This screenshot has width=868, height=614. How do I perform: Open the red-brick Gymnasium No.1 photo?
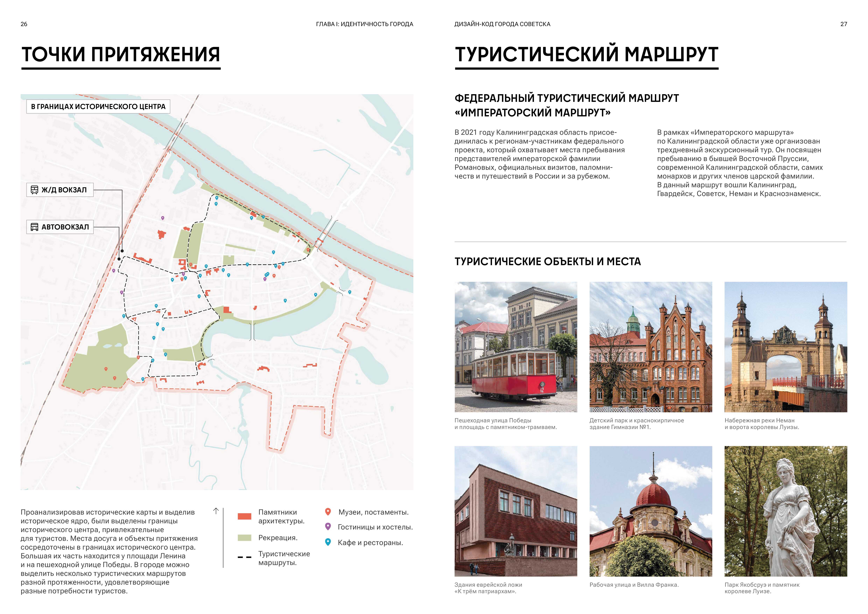[651, 347]
